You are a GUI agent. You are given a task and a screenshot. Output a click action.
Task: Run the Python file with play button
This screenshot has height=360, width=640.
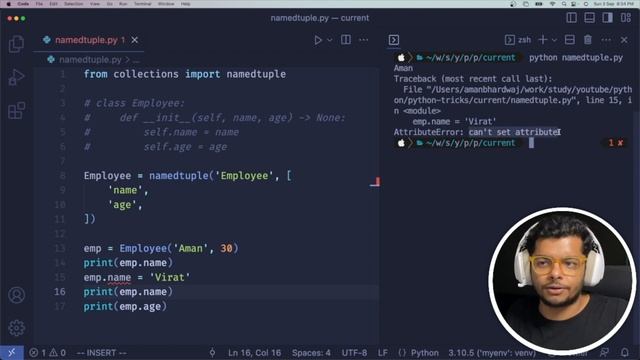click(318, 40)
